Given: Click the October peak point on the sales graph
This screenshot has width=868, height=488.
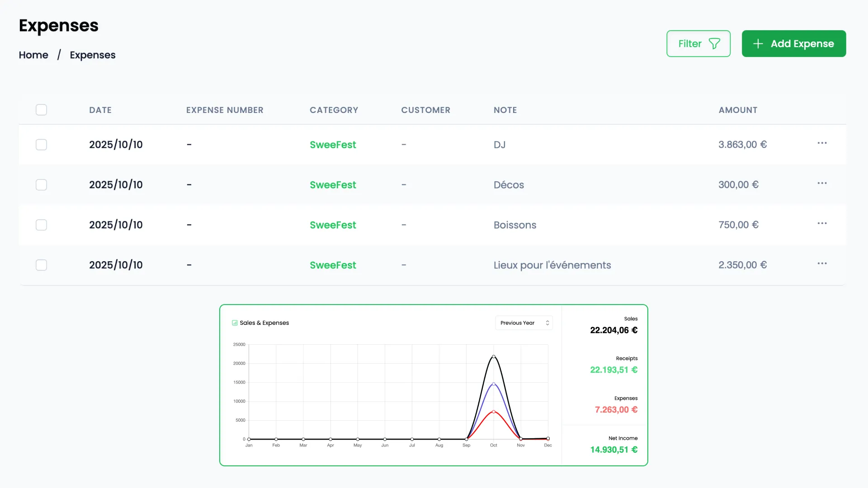Looking at the screenshot, I should (x=494, y=357).
